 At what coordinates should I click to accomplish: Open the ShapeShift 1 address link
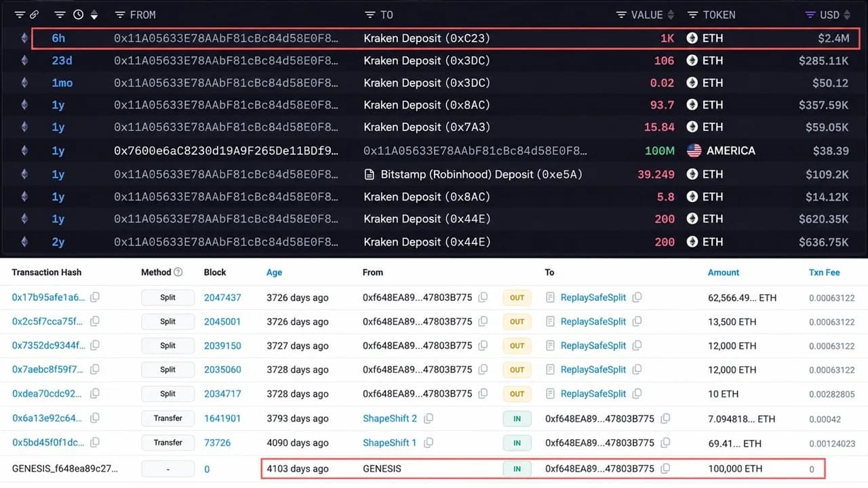pos(390,443)
